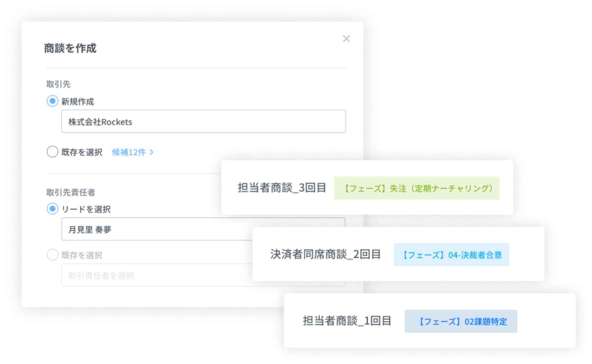Click the 失注（定期ナーチャリング）phase tag
Image resolution: width=592 pixels, height=364 pixels.
(x=417, y=188)
